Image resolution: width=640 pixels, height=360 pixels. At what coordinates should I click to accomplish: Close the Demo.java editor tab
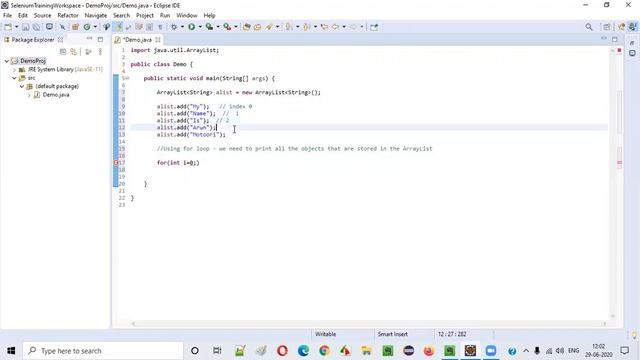pos(158,40)
